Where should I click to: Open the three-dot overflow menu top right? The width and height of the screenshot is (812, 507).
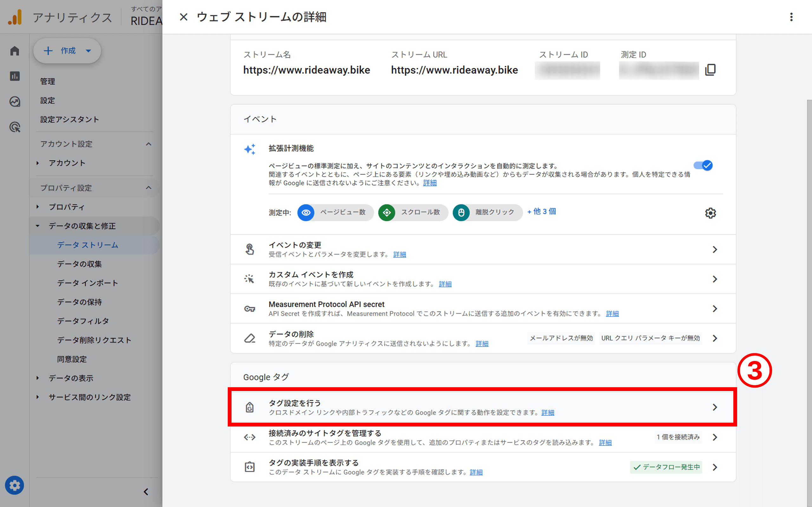(x=791, y=17)
